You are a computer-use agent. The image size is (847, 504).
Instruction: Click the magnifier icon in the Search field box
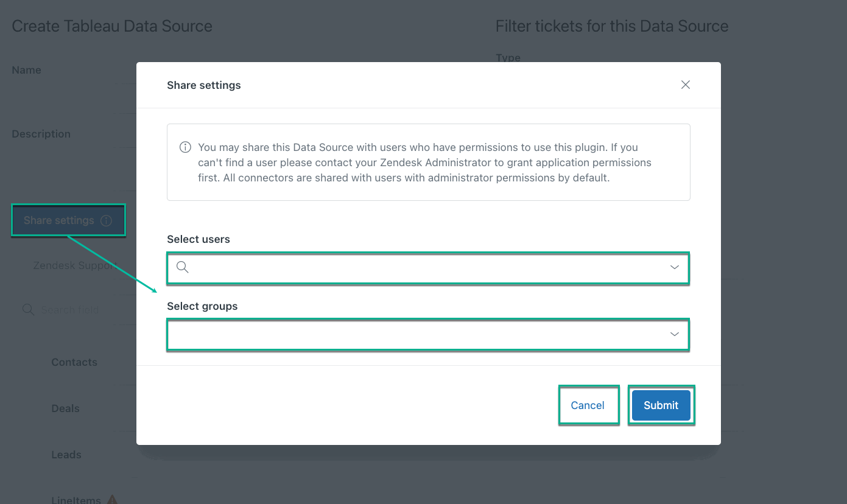pos(28,310)
